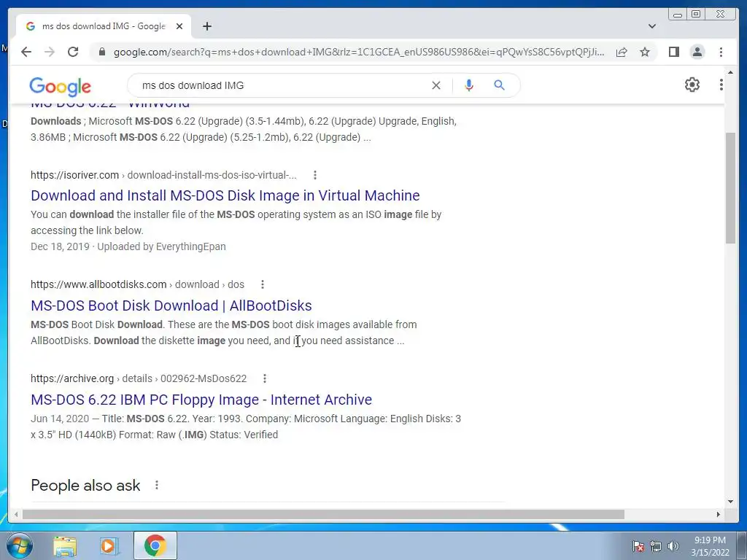Click the isoriver.com breadcrumb URL
Viewport: 747px width, 560px height.
point(163,175)
